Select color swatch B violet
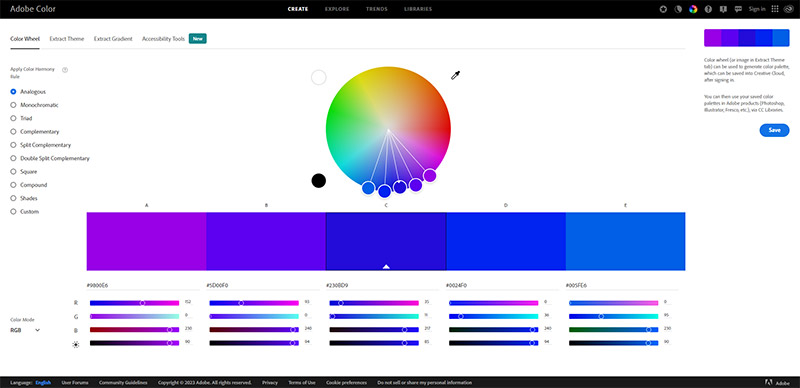Image resolution: width=800 pixels, height=388 pixels. tap(266, 241)
